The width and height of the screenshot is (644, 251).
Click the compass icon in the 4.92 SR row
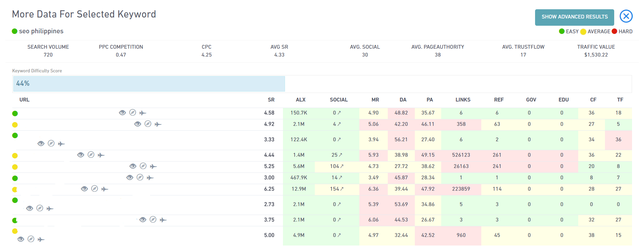pos(148,124)
